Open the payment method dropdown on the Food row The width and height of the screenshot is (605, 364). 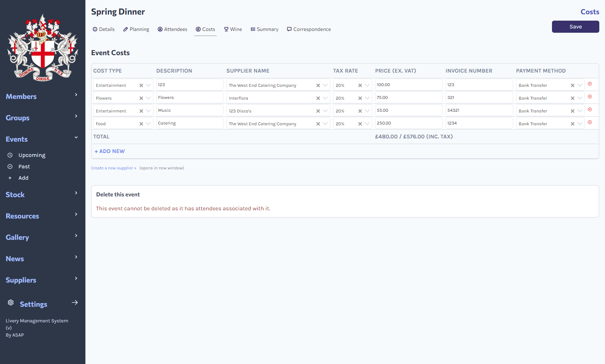580,123
